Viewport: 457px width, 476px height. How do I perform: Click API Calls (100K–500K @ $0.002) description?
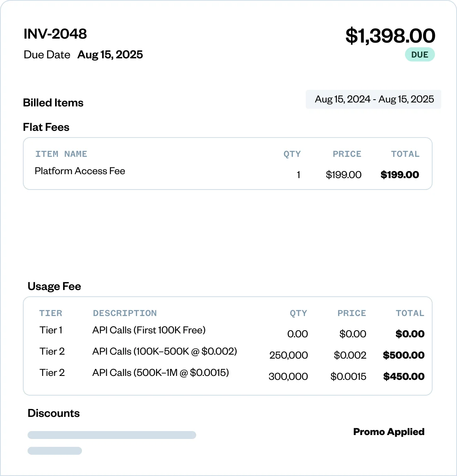click(x=165, y=351)
